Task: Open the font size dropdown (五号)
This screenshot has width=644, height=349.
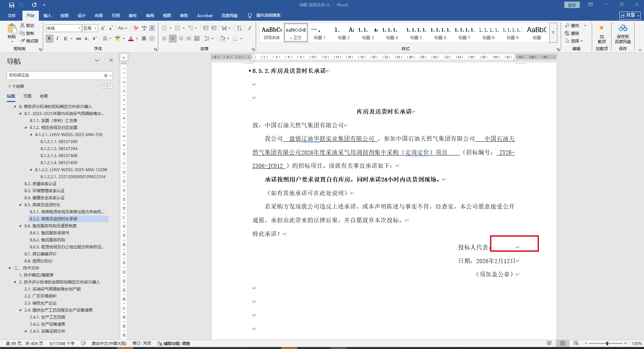Action: (x=96, y=28)
